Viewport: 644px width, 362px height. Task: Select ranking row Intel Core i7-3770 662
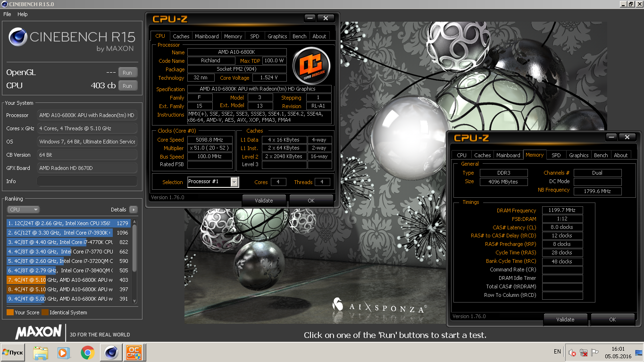tap(68, 252)
